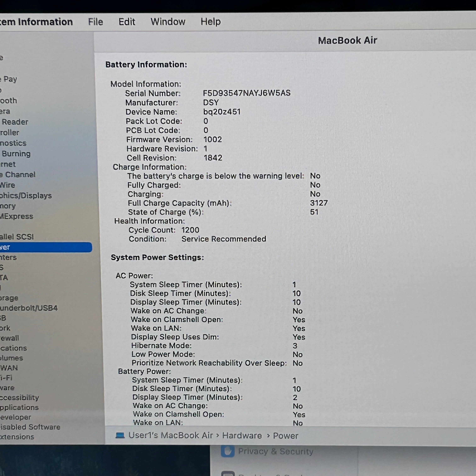Select Thunderbolt/USB4 in the sidebar
The height and width of the screenshot is (476, 476).
point(29,308)
